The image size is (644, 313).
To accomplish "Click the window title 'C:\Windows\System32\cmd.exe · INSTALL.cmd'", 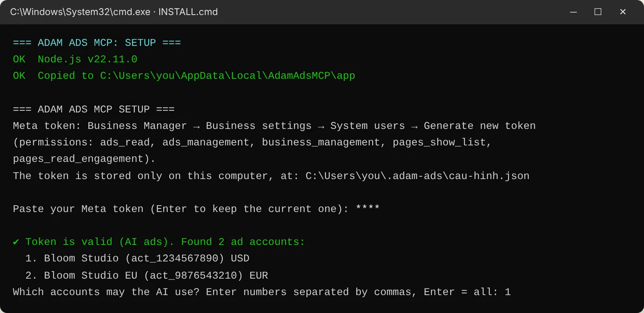I will coord(114,12).
